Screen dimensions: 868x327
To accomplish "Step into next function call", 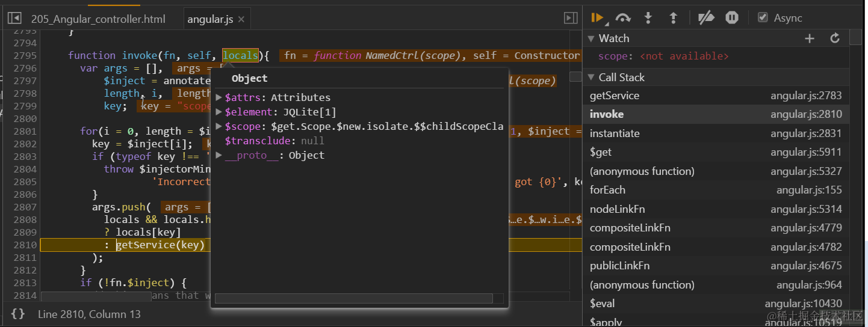I will 648,18.
